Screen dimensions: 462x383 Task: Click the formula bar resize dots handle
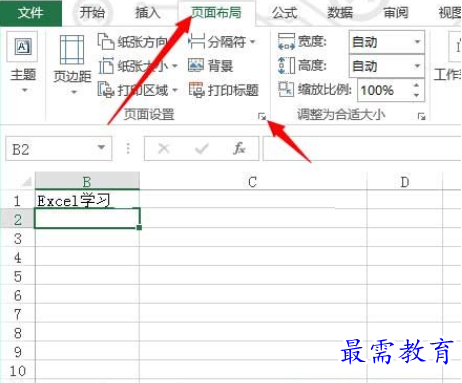point(128,149)
